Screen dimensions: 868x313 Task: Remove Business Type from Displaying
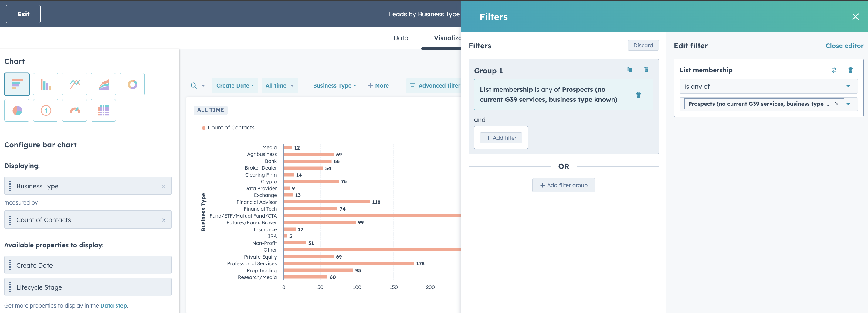(164, 187)
